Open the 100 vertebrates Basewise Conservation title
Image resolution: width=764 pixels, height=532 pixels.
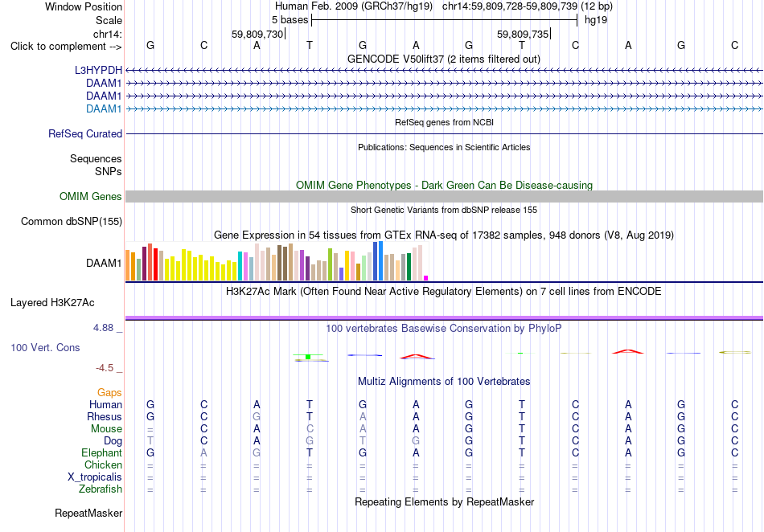(443, 328)
